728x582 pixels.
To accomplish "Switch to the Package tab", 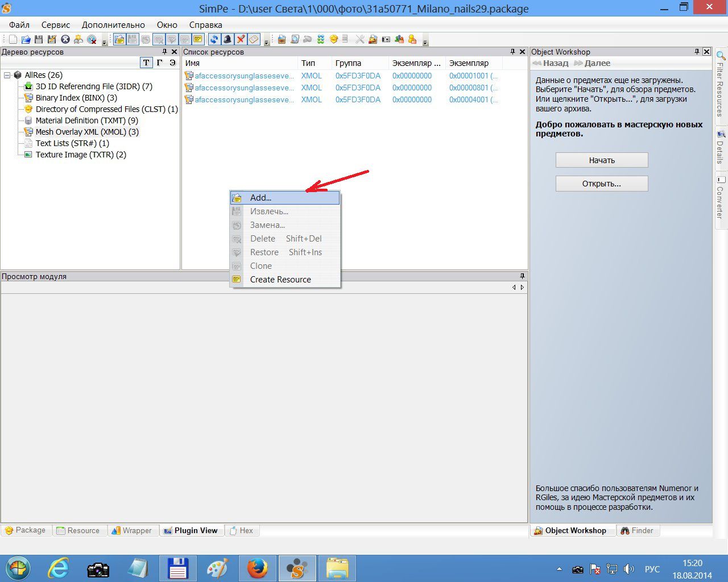I will [x=26, y=530].
